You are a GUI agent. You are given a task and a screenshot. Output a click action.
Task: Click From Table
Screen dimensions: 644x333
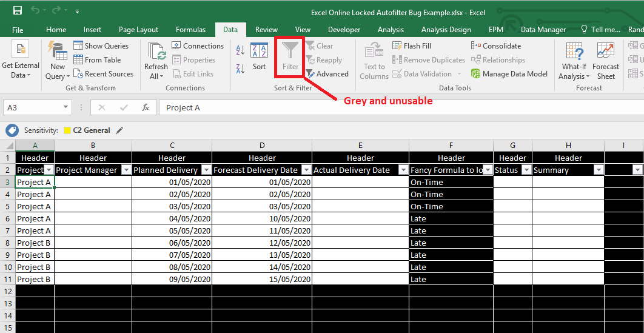[98, 60]
